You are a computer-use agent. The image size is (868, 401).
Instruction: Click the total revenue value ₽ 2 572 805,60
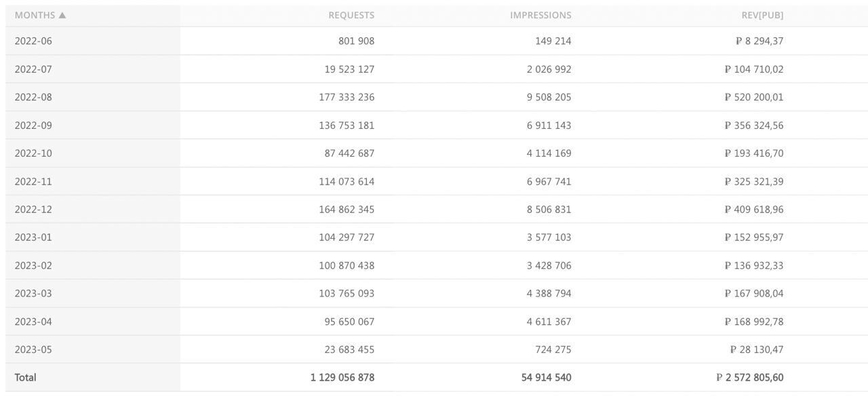[x=749, y=377]
